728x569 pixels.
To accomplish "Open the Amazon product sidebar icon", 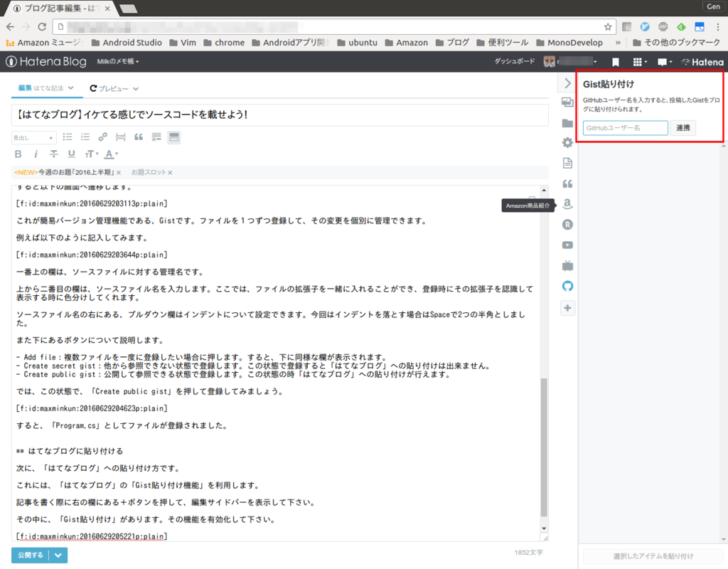I will pos(567,204).
